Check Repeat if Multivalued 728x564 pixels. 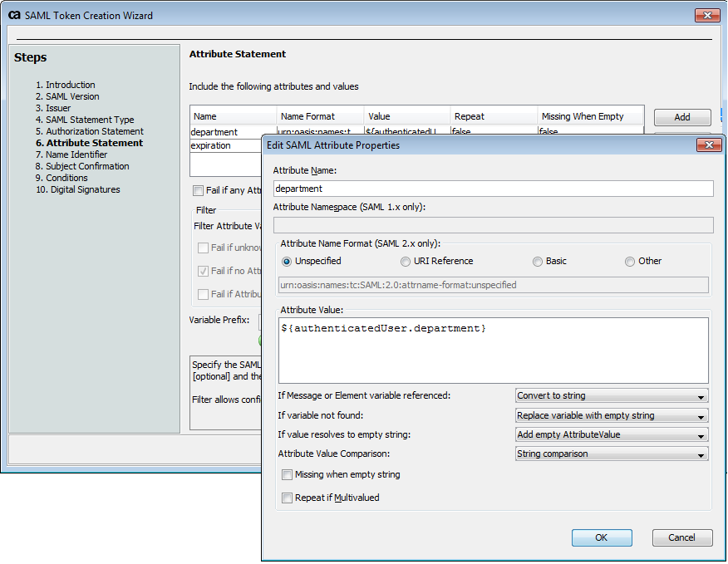[287, 498]
